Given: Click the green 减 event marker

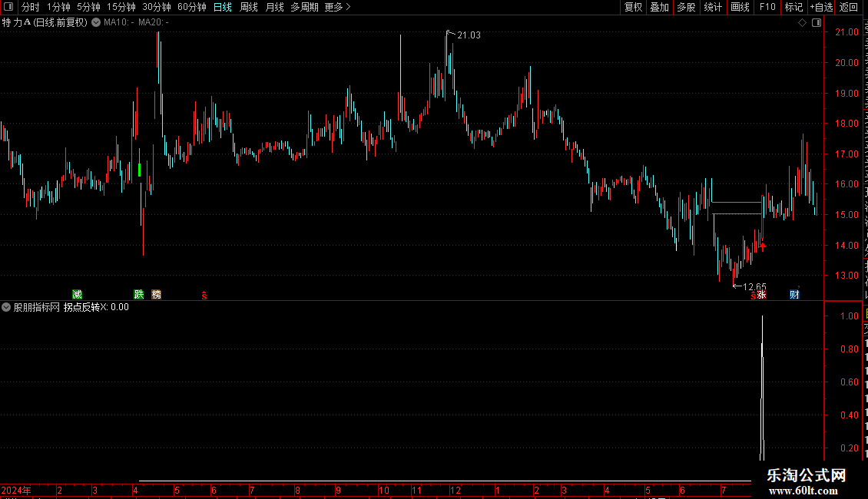Looking at the screenshot, I should pyautogui.click(x=77, y=294).
